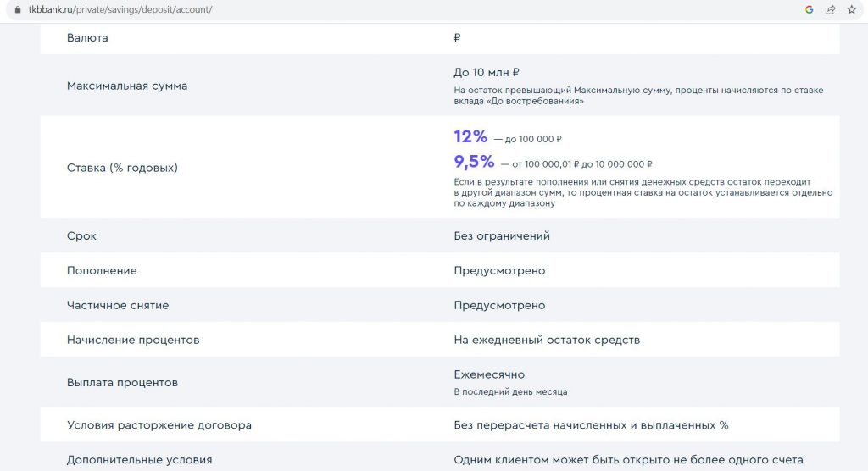
Task: Click the tkbbank.ru URL address field
Action: click(120, 9)
